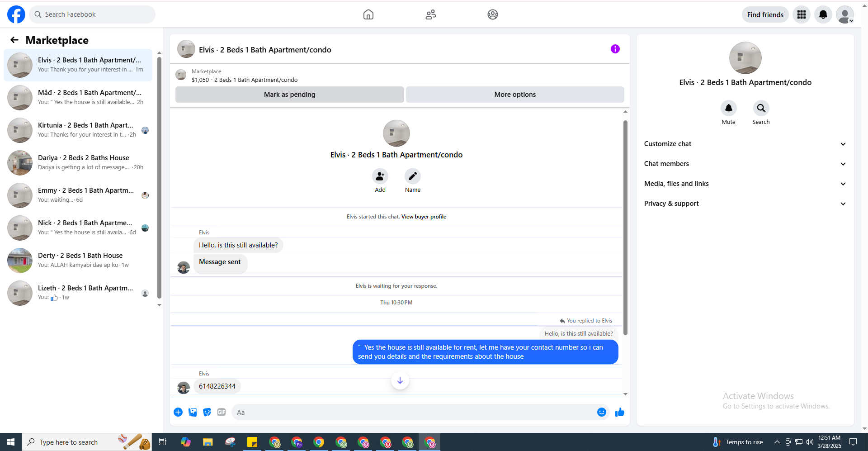Screen dimensions: 868x451
Task: Expand Media, files and links section
Action: (745, 184)
